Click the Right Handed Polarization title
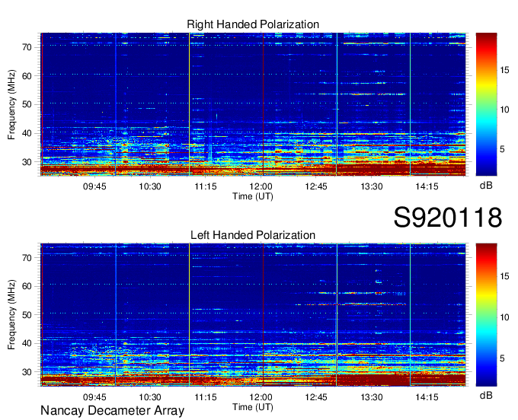518x420 pixels. pyautogui.click(x=253, y=24)
